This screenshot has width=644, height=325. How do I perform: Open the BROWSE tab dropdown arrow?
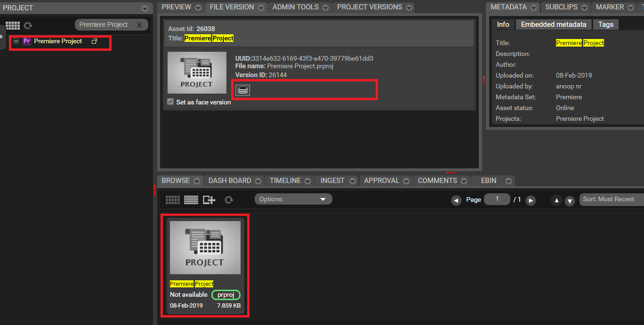[197, 181]
